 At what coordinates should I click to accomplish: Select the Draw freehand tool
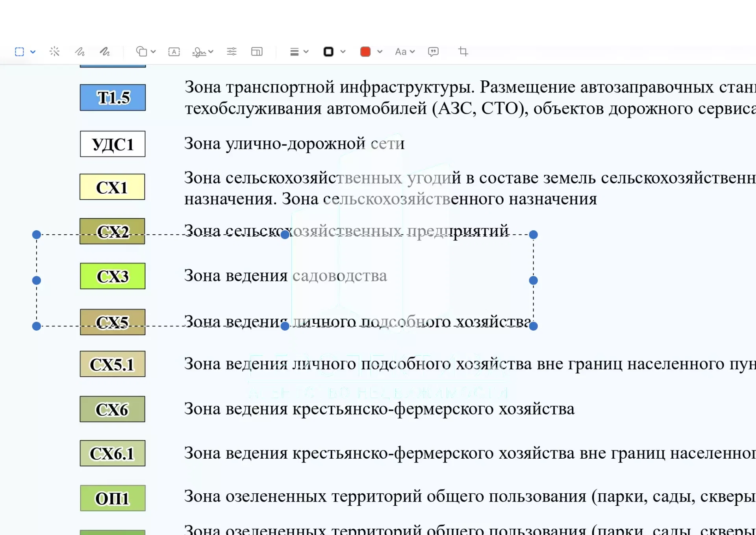click(x=104, y=52)
